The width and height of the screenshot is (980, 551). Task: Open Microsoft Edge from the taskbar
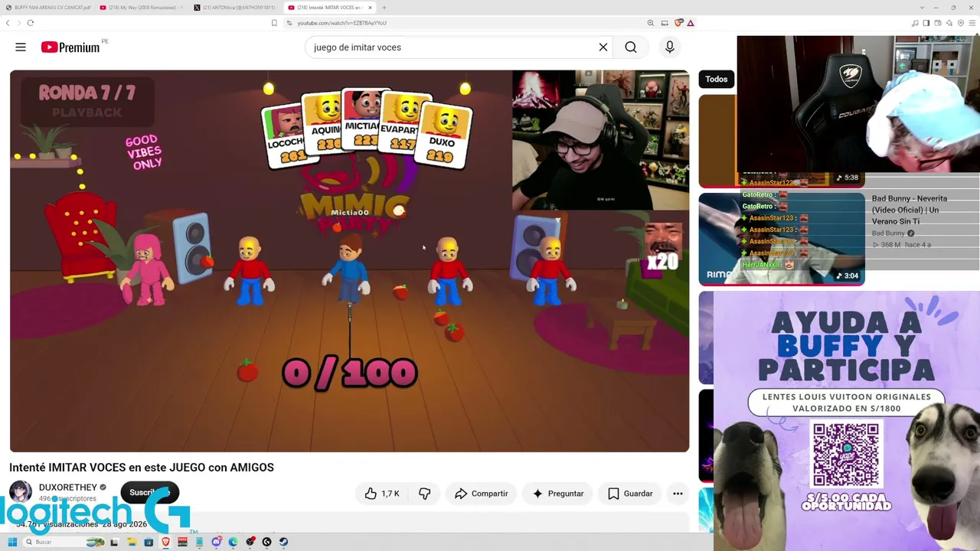pyautogui.click(x=234, y=542)
